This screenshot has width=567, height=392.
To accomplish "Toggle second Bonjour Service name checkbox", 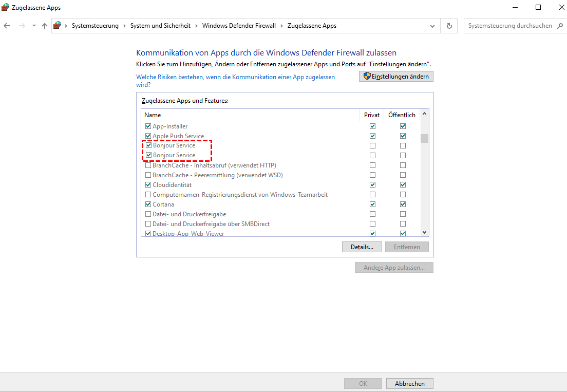I will (148, 155).
